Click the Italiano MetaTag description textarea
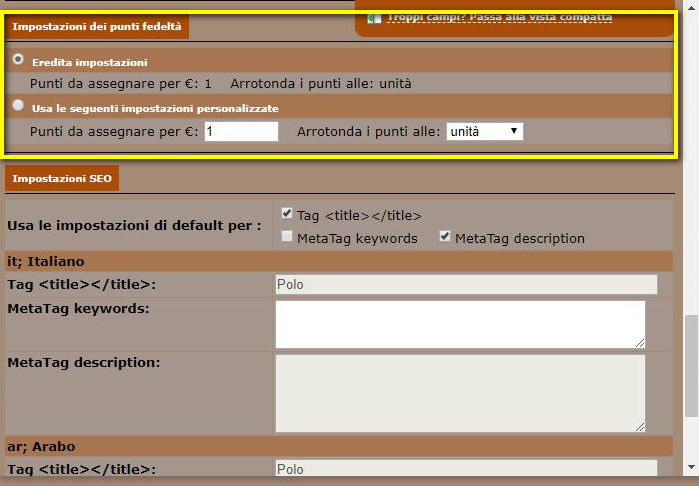Viewport: 699px width, 486px height. coord(460,393)
